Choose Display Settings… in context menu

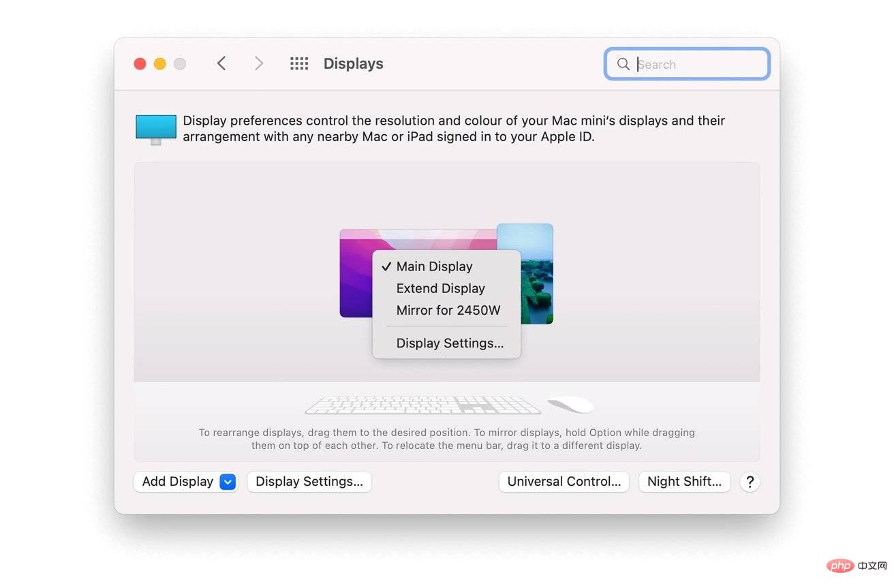pos(446,343)
